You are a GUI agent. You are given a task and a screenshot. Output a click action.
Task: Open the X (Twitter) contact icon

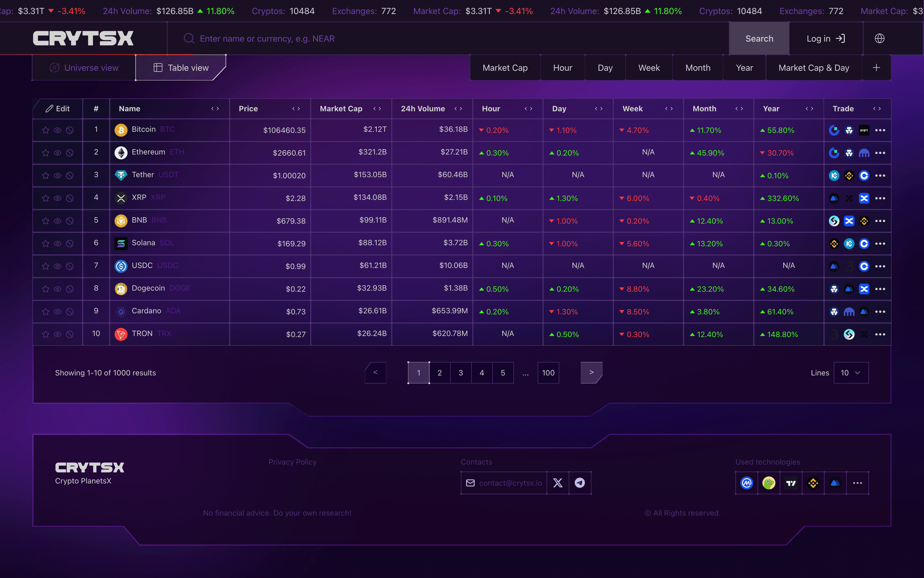(x=558, y=483)
